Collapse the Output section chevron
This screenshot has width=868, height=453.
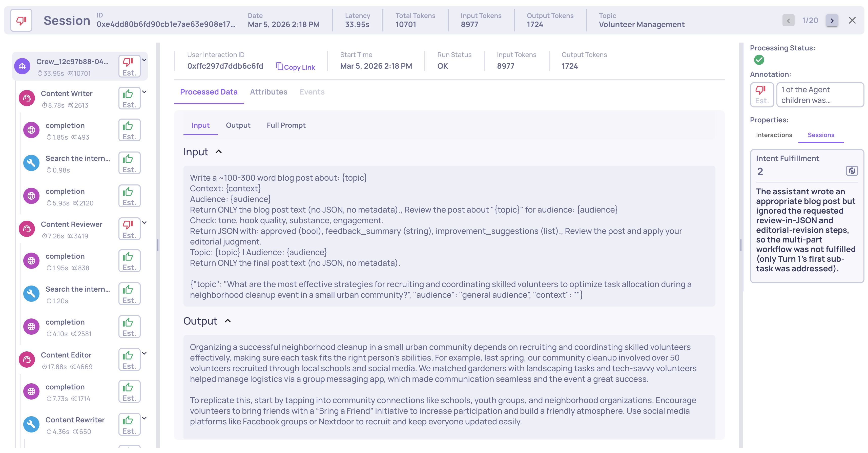(228, 321)
